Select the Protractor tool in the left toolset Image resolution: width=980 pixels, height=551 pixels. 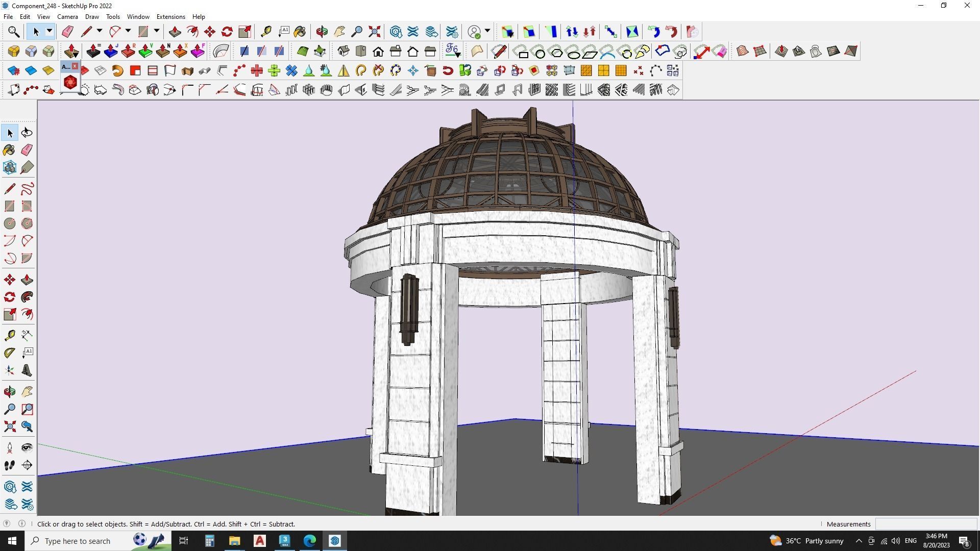tap(10, 353)
